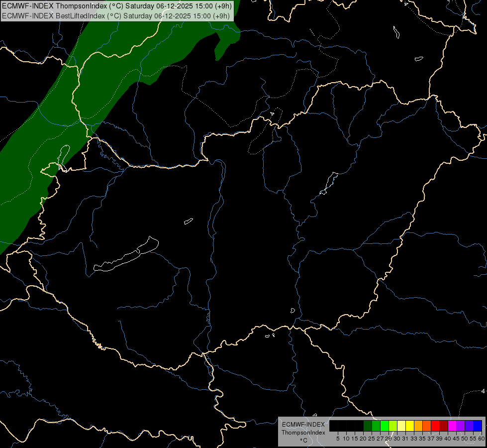Pick the lime 29-30 legend swatch
487x448 pixels.
pos(393,426)
